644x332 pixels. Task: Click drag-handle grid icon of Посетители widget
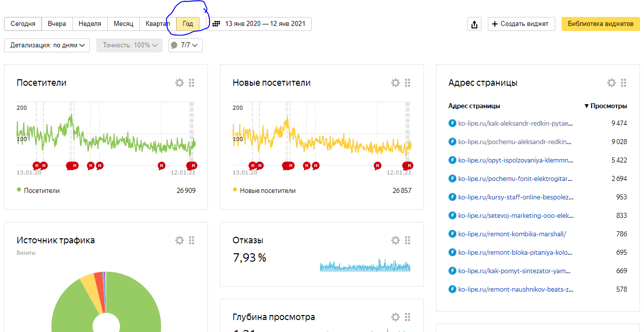click(192, 83)
